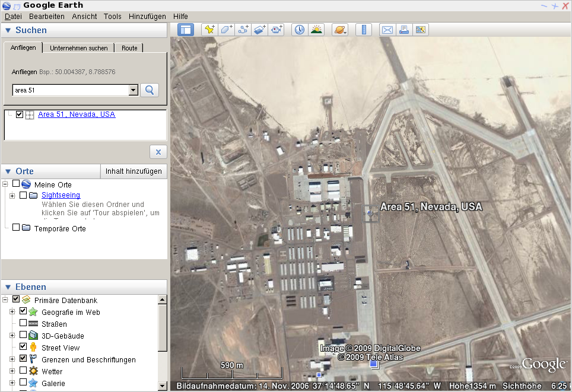This screenshot has height=392, width=572.
Task: Click the magnifier search button
Action: coord(150,90)
